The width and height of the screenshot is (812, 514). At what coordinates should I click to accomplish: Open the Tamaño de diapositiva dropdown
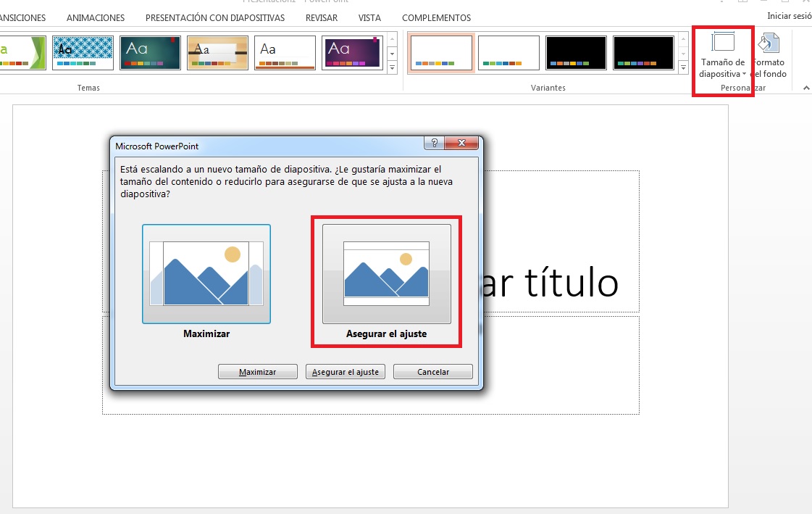pyautogui.click(x=723, y=58)
